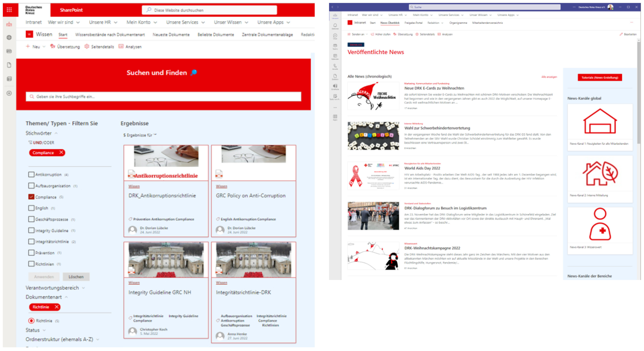The image size is (644, 351).
Task: Expand Ordnerstruktur (ehemals A-Z) filter section
Action: click(x=63, y=339)
